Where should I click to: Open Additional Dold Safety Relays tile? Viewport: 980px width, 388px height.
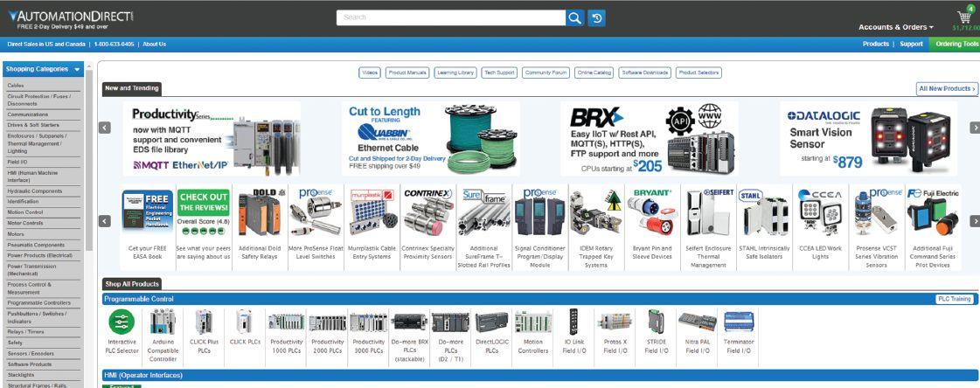pyautogui.click(x=260, y=227)
